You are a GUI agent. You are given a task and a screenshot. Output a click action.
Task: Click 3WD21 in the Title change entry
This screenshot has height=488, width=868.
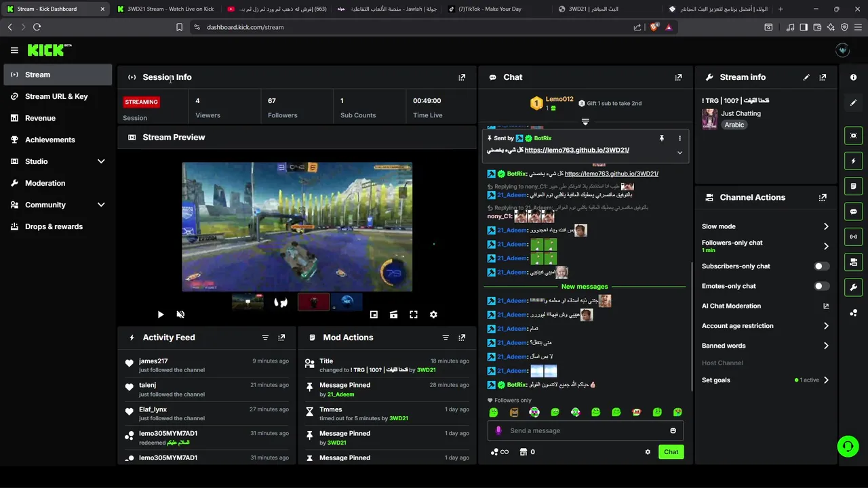[426, 370]
